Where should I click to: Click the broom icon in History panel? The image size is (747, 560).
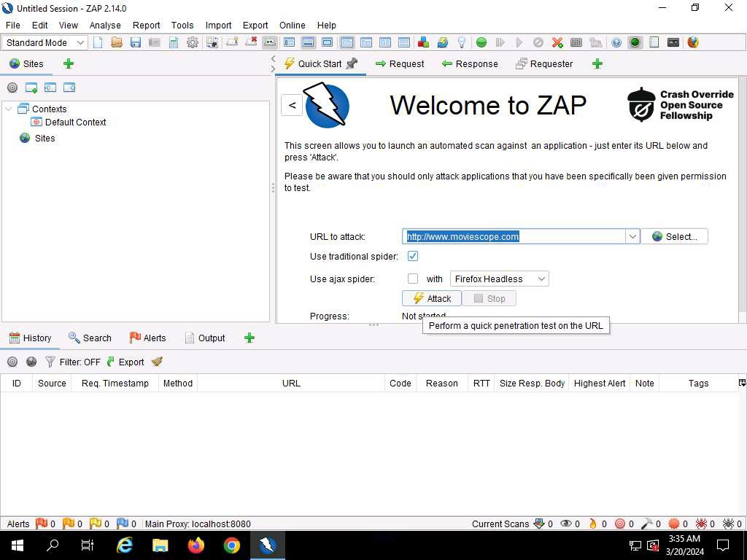point(157,362)
